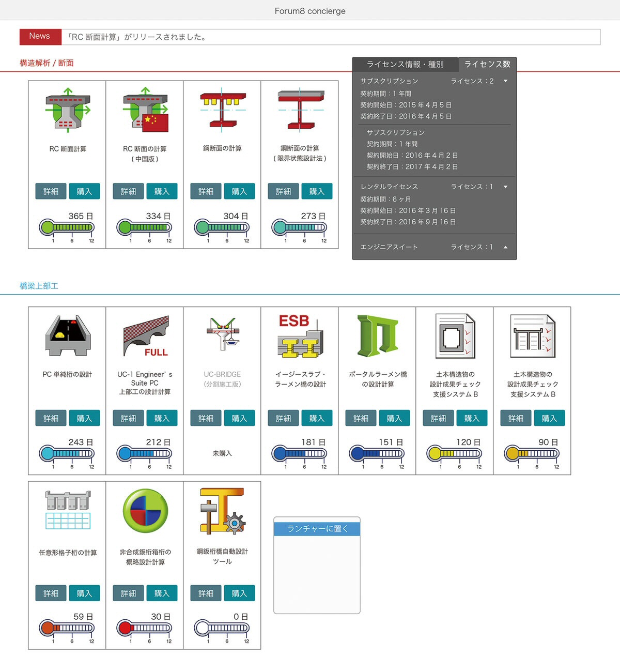This screenshot has width=620, height=672.
Task: Collapse the サブスクリプション license section arrow
Action: [505, 81]
